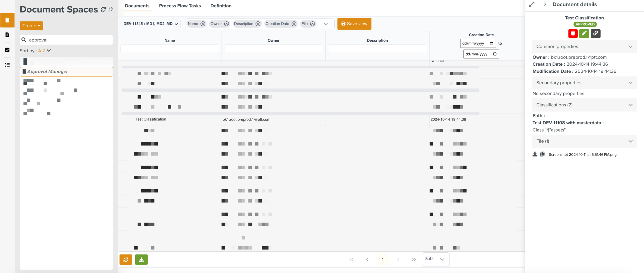Focus the approval search field
644x273 pixels.
tap(66, 40)
